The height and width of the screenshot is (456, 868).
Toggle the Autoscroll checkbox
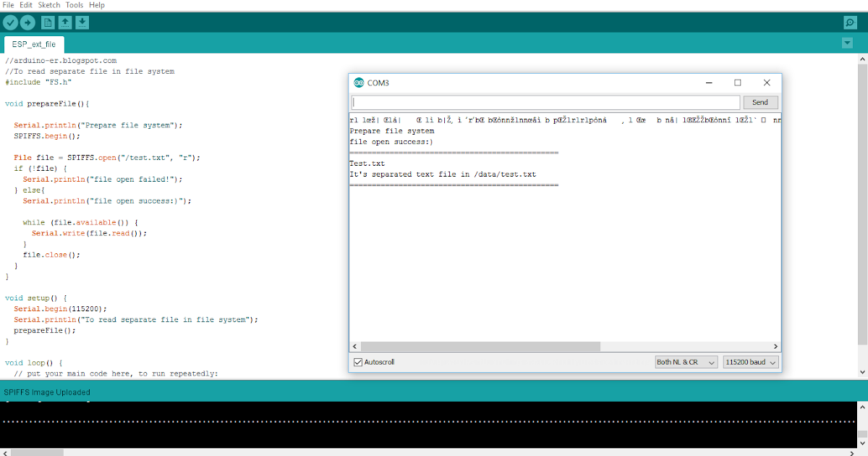click(358, 362)
